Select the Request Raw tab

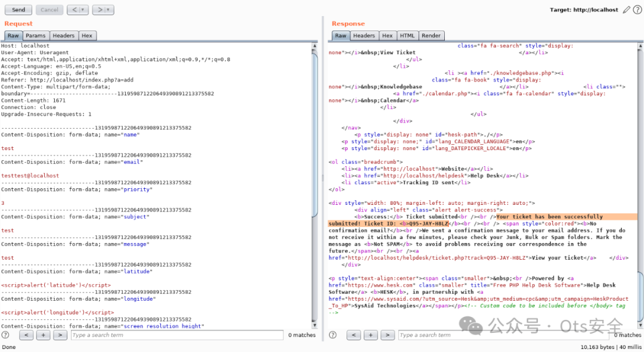[13, 36]
